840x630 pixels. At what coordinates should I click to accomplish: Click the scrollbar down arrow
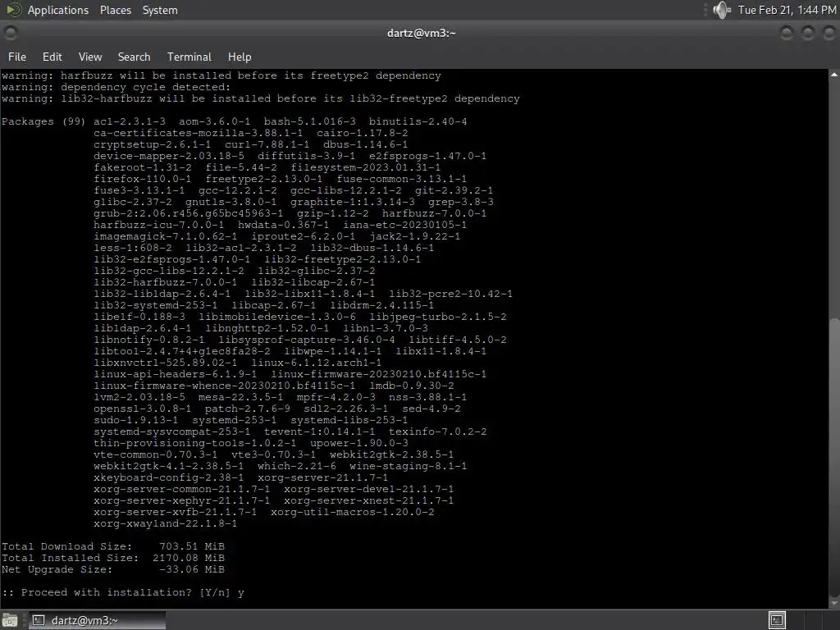[834, 603]
